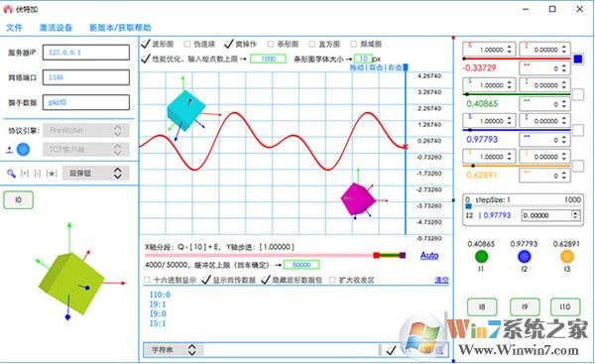Enable the 条形图 bar chart checkbox
The image size is (595, 364).
(x=270, y=44)
